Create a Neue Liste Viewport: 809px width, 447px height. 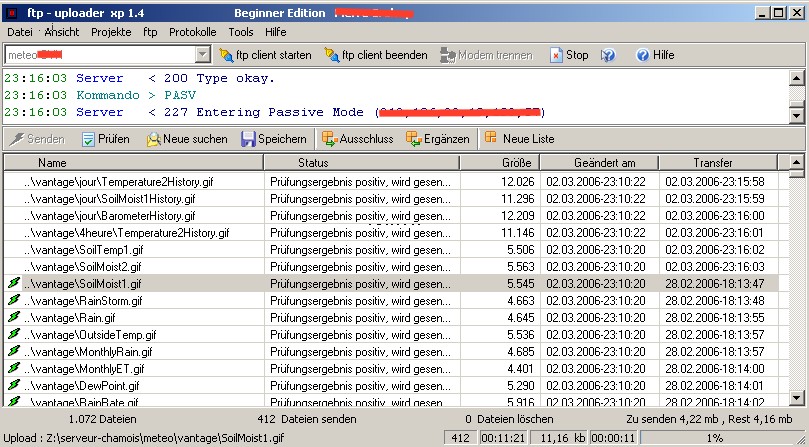tap(520, 139)
